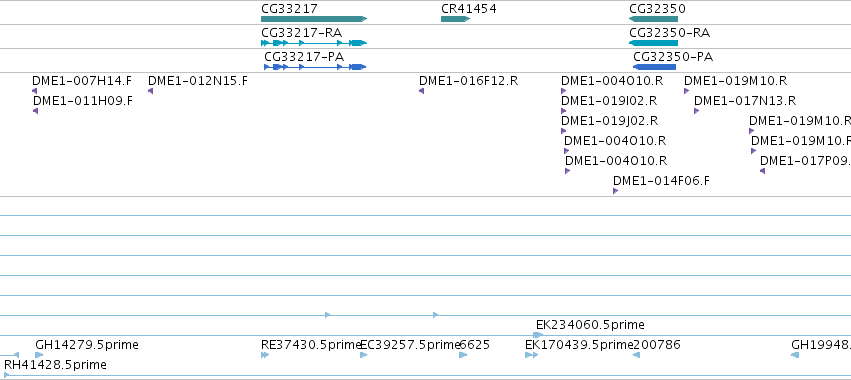Click the RE37430.5prime EST arrow
This screenshot has height=380, width=851.
click(x=265, y=355)
